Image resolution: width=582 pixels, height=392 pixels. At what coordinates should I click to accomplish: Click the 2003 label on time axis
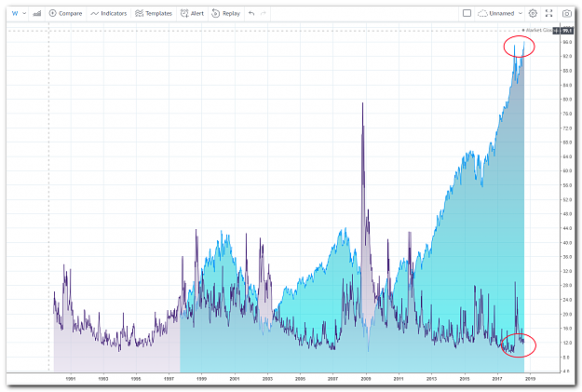click(x=267, y=379)
